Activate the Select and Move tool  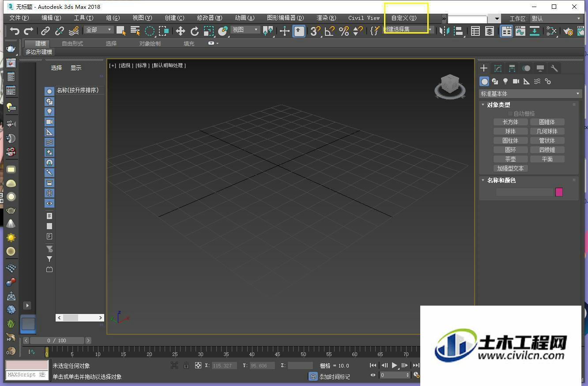point(181,31)
